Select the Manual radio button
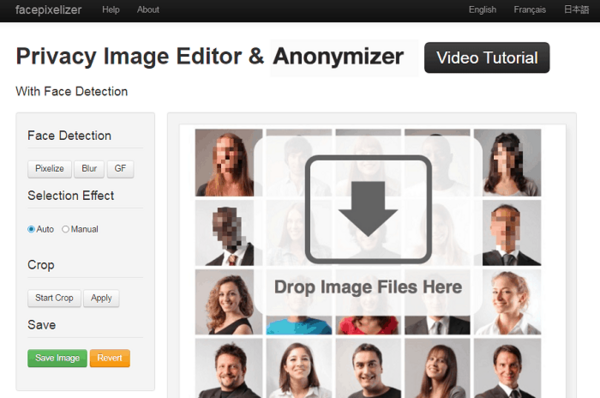600x398 pixels. pos(65,229)
